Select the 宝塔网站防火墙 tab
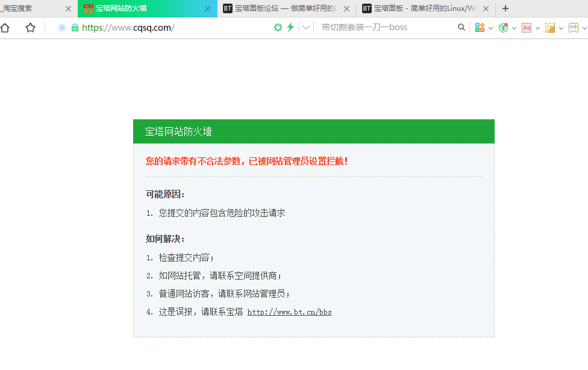The width and height of the screenshot is (588, 370). click(148, 8)
